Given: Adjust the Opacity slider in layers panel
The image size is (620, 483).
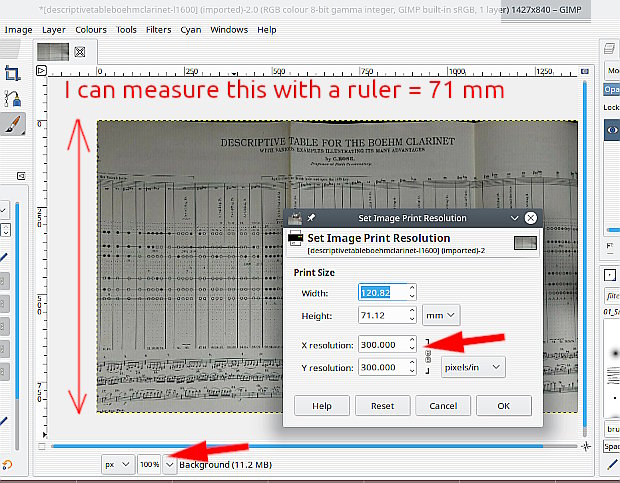Looking at the screenshot, I should click(x=611, y=90).
